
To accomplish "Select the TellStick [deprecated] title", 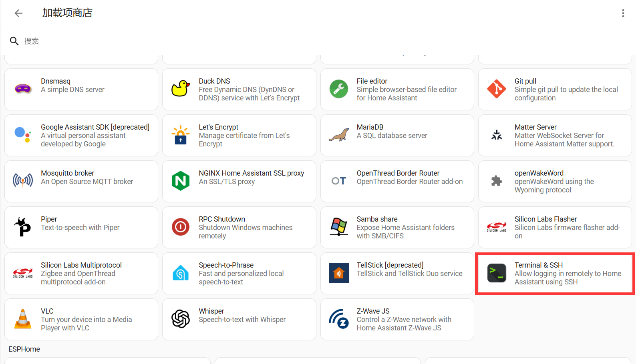I will pyautogui.click(x=390, y=265).
